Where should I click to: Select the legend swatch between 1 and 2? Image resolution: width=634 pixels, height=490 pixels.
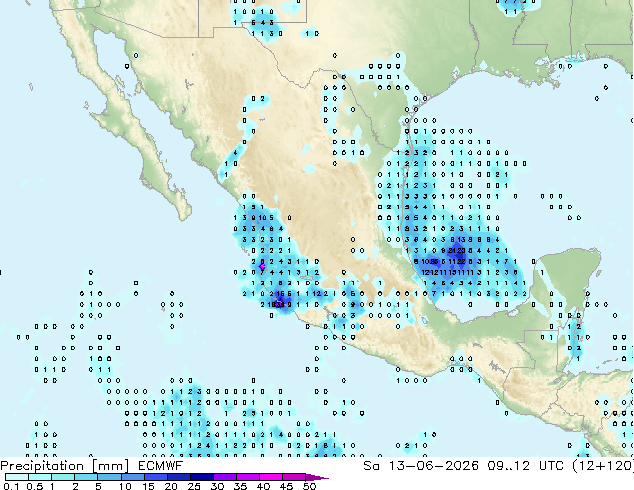(x=63, y=477)
